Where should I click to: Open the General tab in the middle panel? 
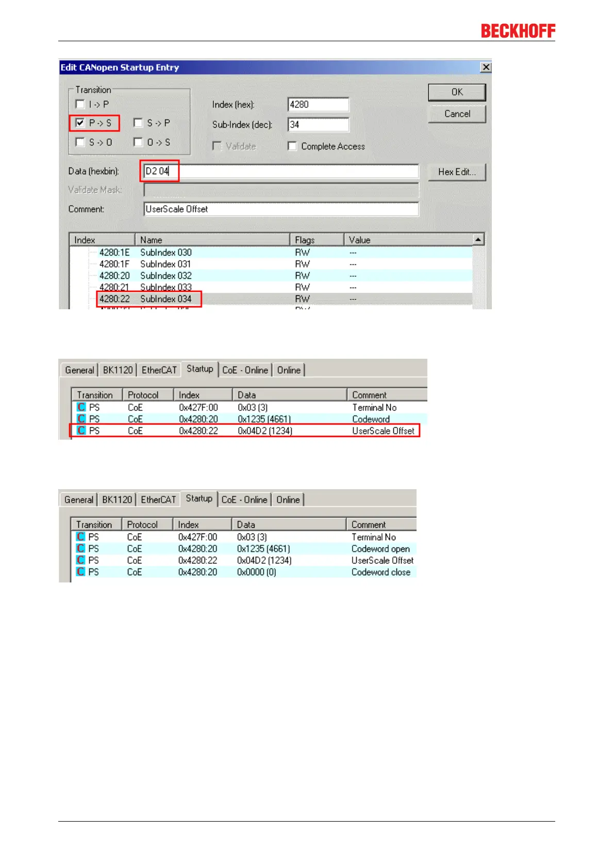click(79, 370)
